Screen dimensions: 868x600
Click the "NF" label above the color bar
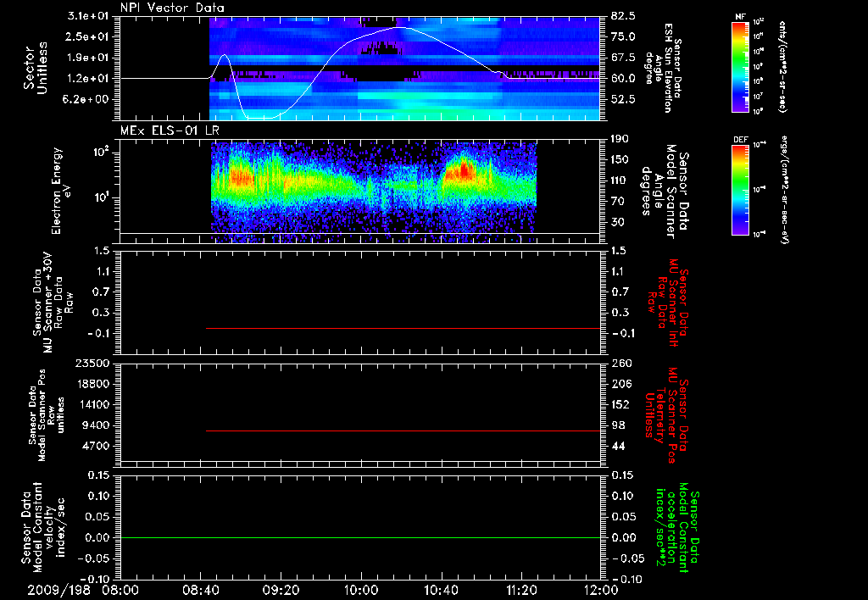click(x=740, y=17)
